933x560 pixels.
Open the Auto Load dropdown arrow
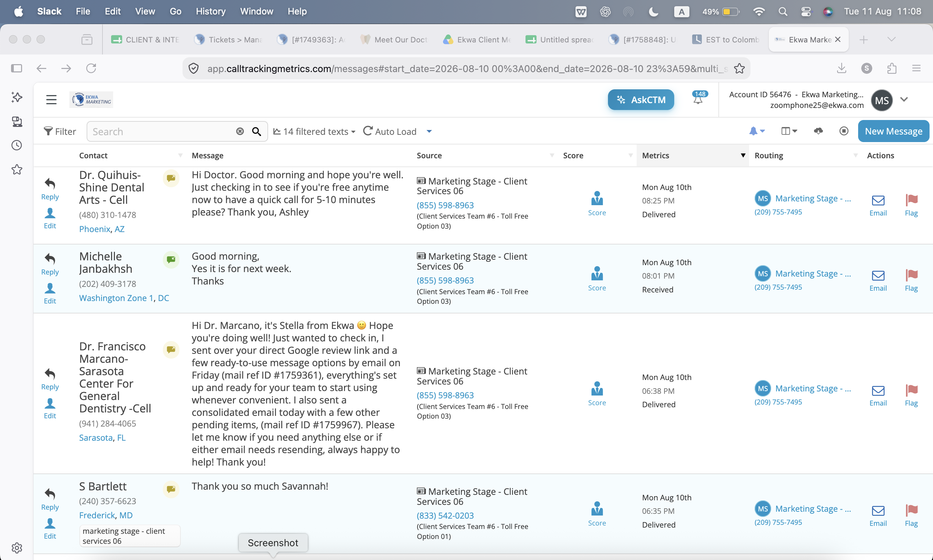[429, 131]
